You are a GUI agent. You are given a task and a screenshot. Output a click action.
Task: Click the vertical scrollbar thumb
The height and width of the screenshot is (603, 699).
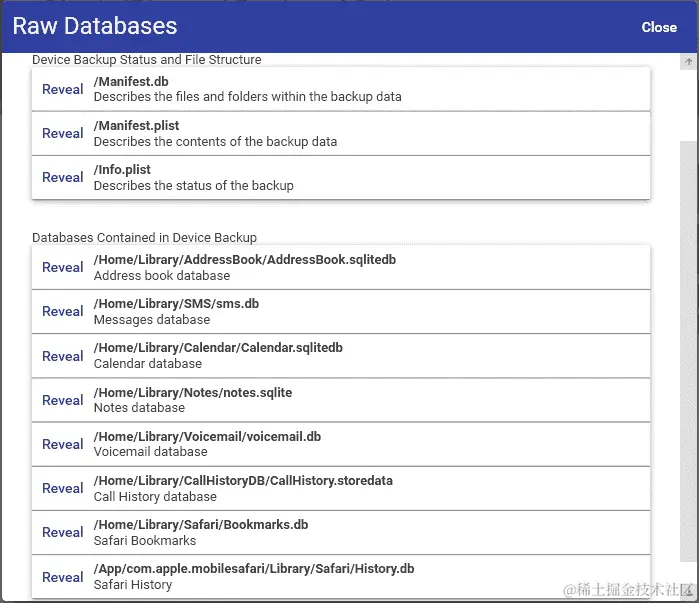(689, 352)
